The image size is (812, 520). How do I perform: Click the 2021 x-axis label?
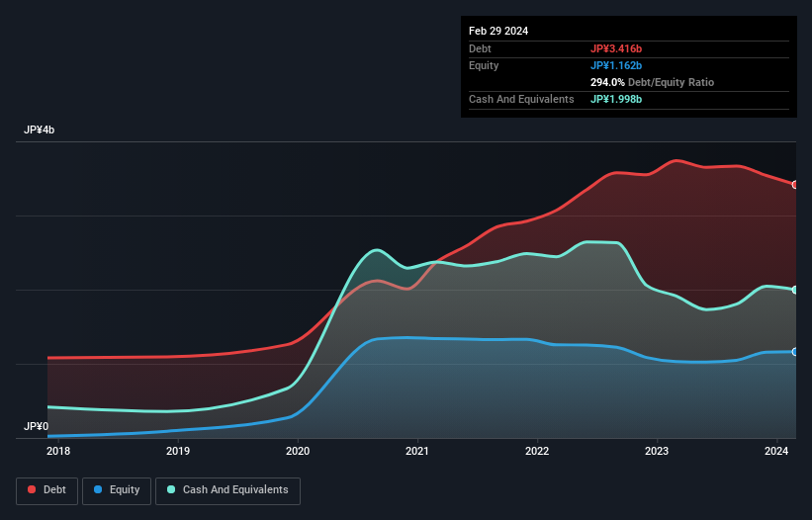pos(416,451)
